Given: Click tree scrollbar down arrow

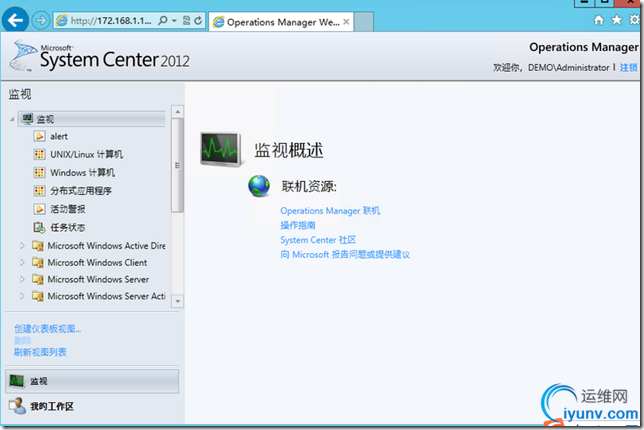Looking at the screenshot, I should (x=177, y=301).
